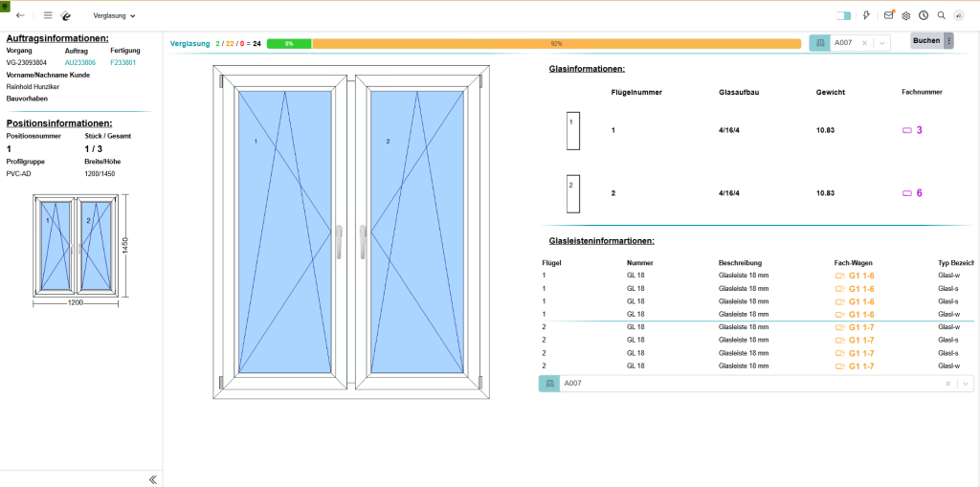This screenshot has width=980, height=487.
Task: Click the Buchen button
Action: (925, 40)
